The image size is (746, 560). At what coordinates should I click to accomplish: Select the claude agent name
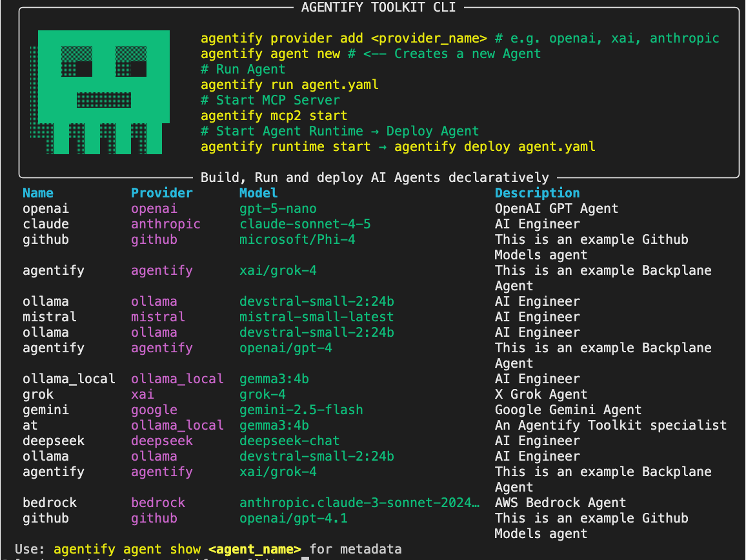click(x=46, y=224)
